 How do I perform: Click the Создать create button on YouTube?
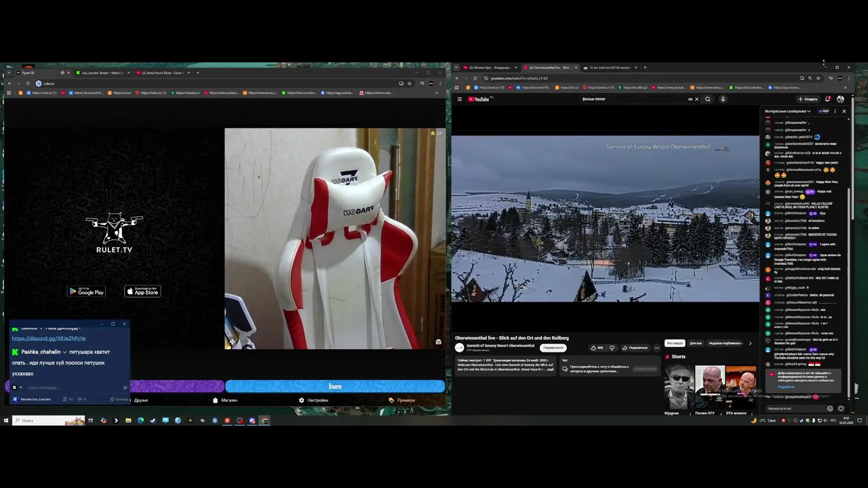(808, 99)
